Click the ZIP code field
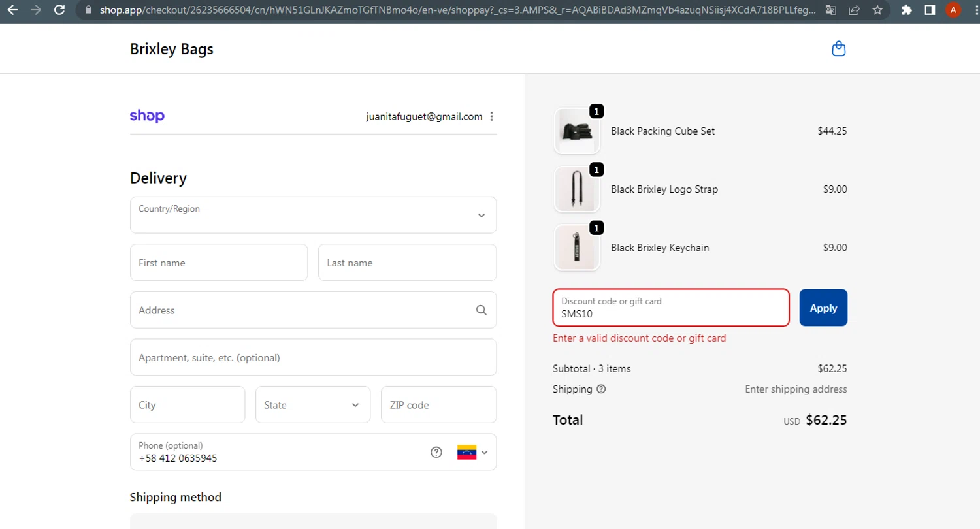 [x=439, y=405]
